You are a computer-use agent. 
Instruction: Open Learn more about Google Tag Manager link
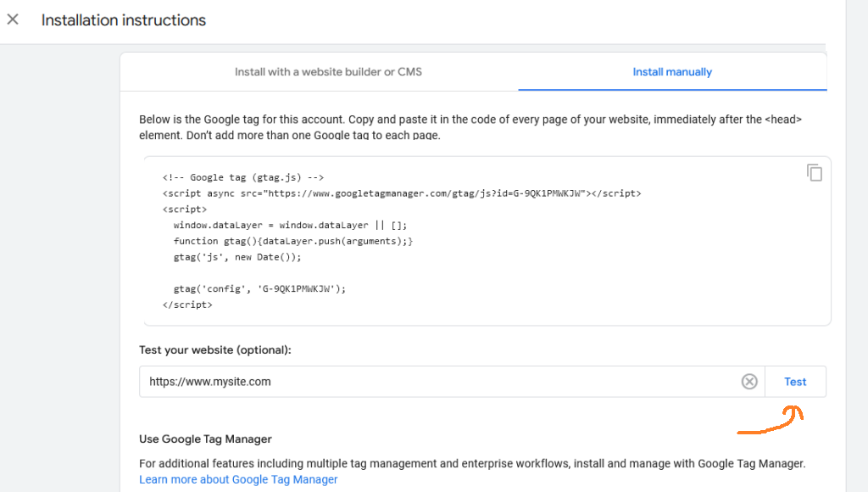click(238, 479)
